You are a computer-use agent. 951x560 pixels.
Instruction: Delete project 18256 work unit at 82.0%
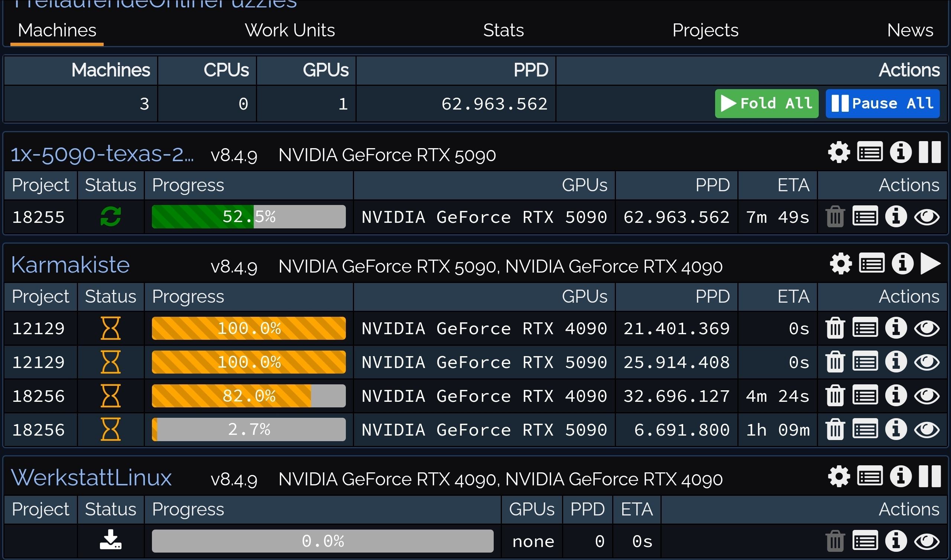pos(835,395)
